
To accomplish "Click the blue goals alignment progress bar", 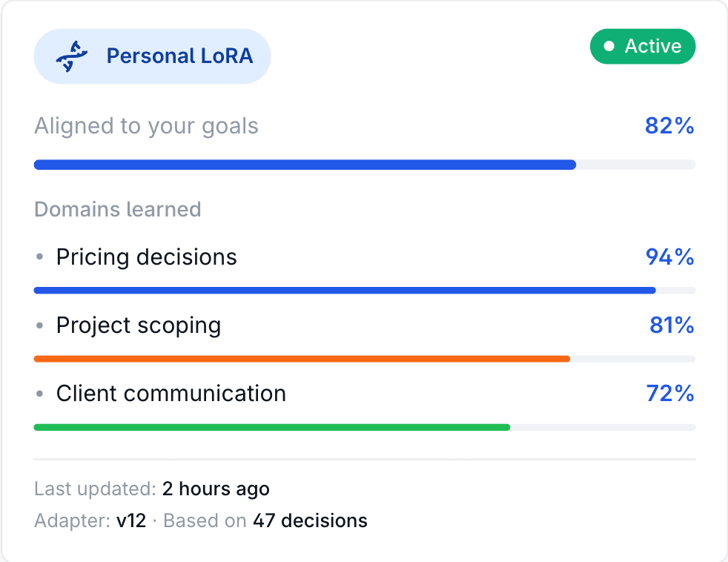I will (305, 165).
